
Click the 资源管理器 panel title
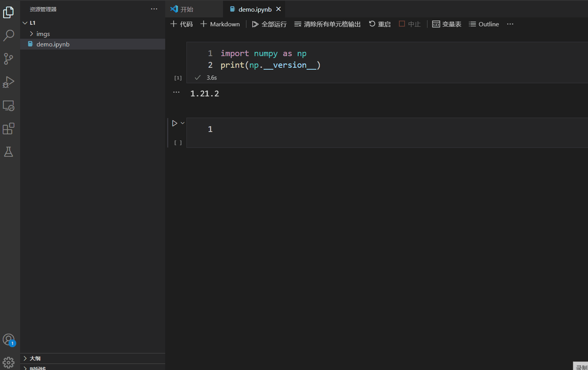[43, 9]
